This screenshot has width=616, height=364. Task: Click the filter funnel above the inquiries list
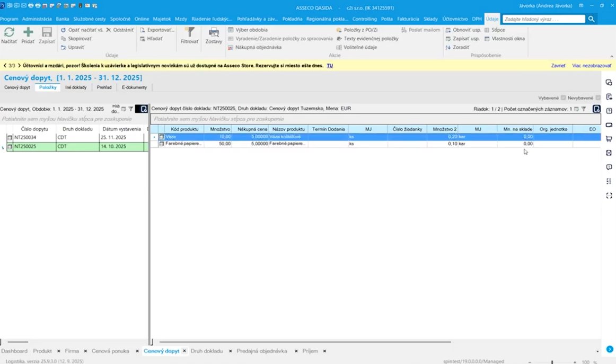coord(131,109)
